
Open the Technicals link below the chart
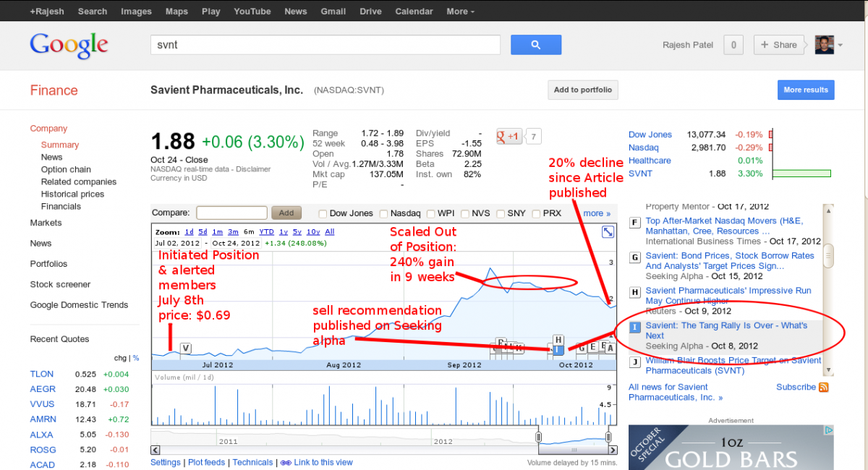click(x=253, y=463)
